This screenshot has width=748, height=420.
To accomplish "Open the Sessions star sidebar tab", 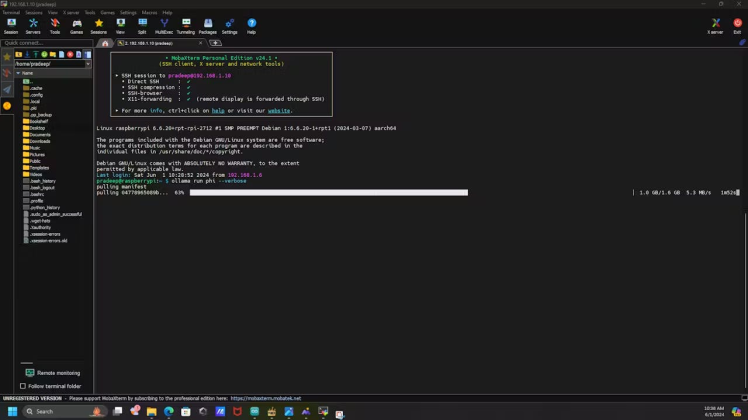I will pos(7,57).
